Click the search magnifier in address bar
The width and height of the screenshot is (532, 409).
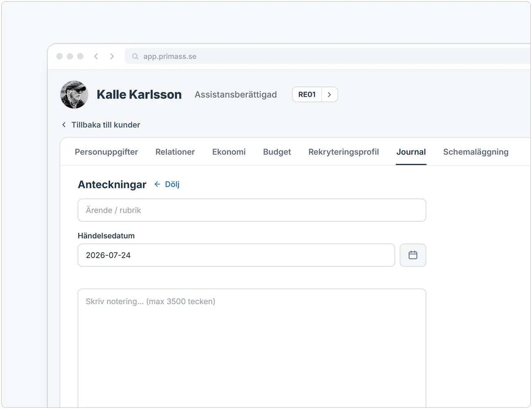point(135,56)
